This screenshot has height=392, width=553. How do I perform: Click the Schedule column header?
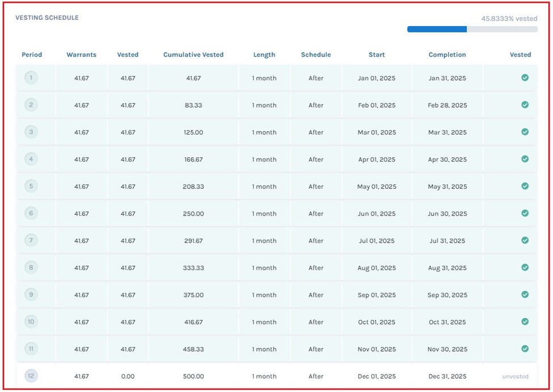[x=316, y=55]
